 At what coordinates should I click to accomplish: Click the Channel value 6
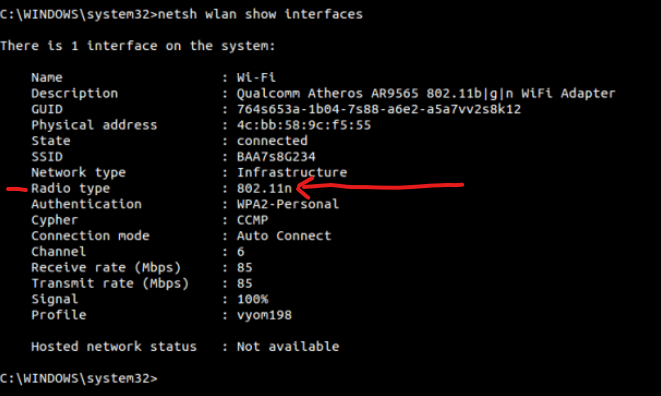[x=240, y=252]
